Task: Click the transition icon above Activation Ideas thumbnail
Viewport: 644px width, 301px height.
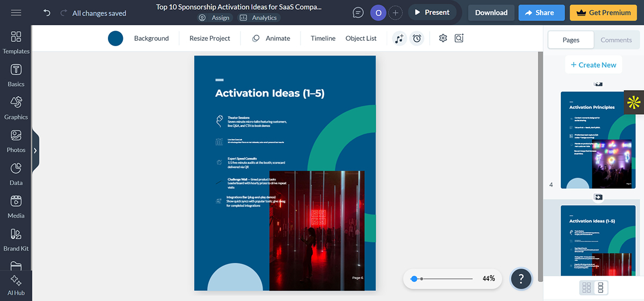Action: coord(598,197)
